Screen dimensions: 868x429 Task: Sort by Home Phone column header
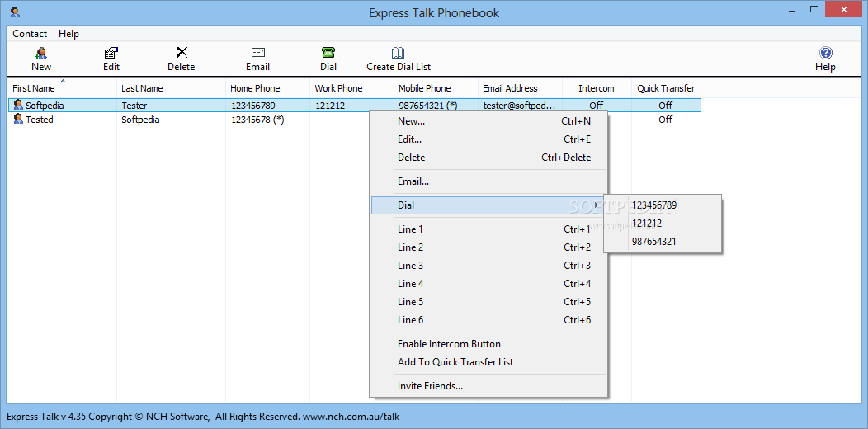pyautogui.click(x=268, y=88)
